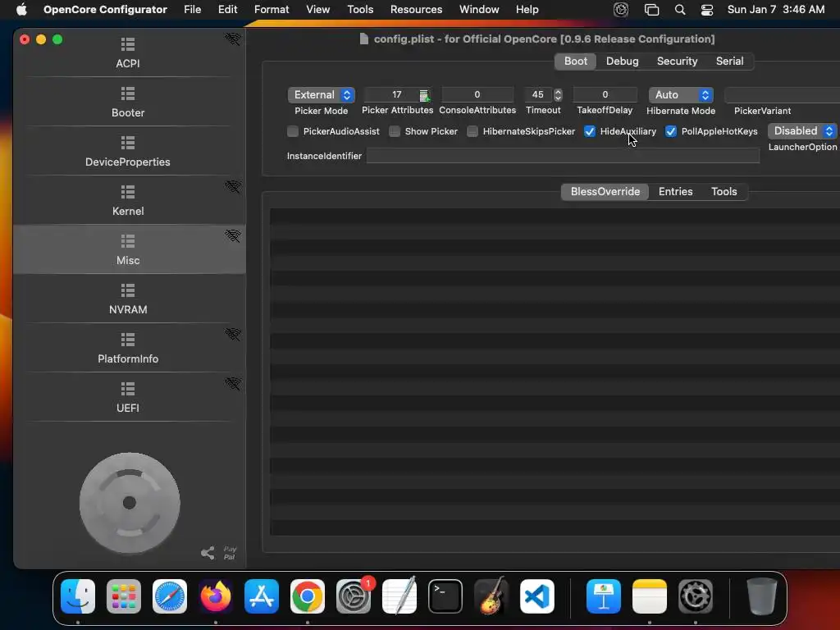Open the Picker Mode External dropdown
Image resolution: width=840 pixels, height=630 pixels.
click(322, 95)
